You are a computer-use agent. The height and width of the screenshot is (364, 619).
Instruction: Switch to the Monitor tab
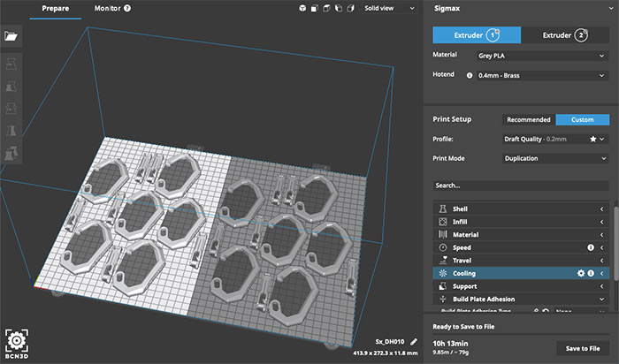pos(107,8)
